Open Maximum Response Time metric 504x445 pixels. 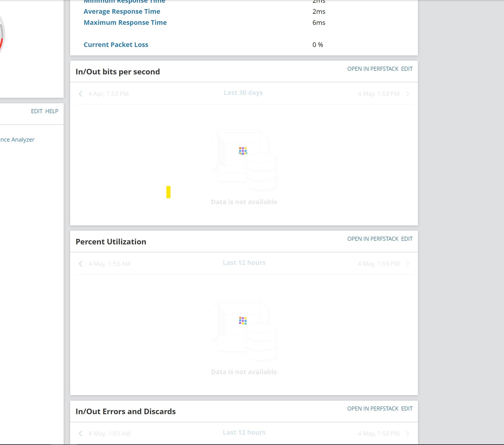[125, 22]
